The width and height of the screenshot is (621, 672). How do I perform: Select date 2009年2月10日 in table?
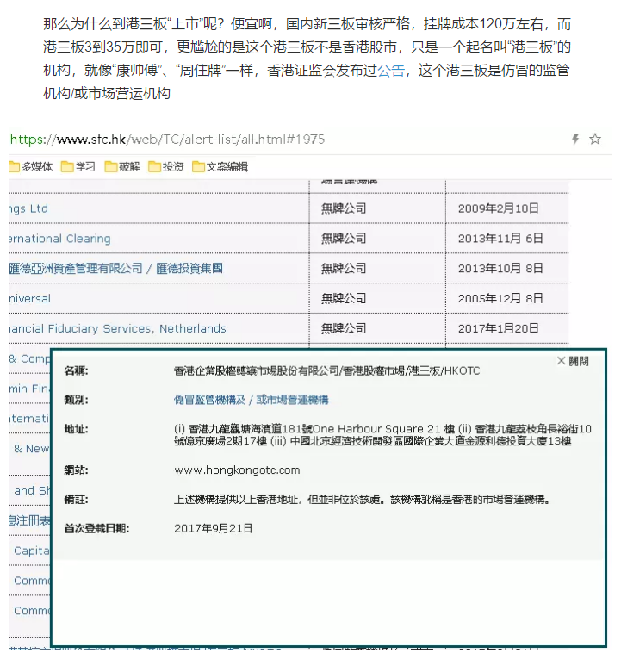(x=499, y=208)
